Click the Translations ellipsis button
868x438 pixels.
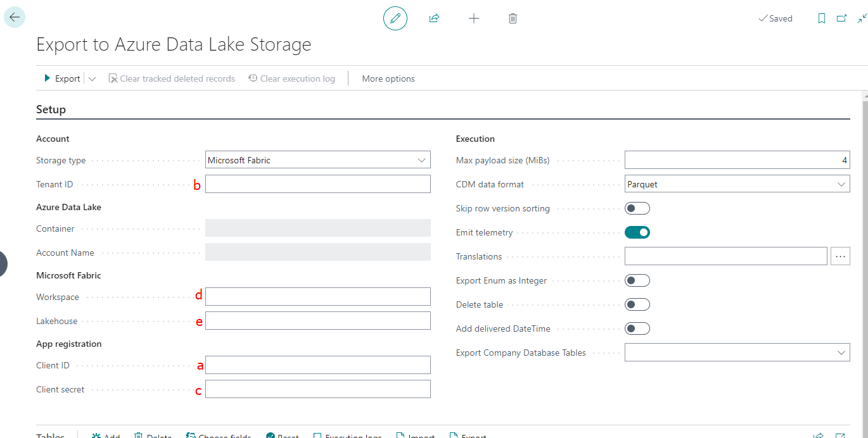pyautogui.click(x=840, y=256)
